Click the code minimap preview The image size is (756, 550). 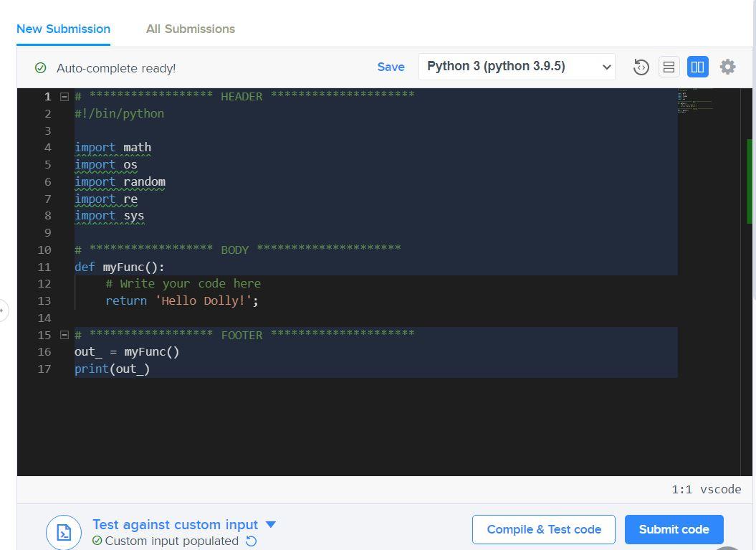click(x=695, y=100)
